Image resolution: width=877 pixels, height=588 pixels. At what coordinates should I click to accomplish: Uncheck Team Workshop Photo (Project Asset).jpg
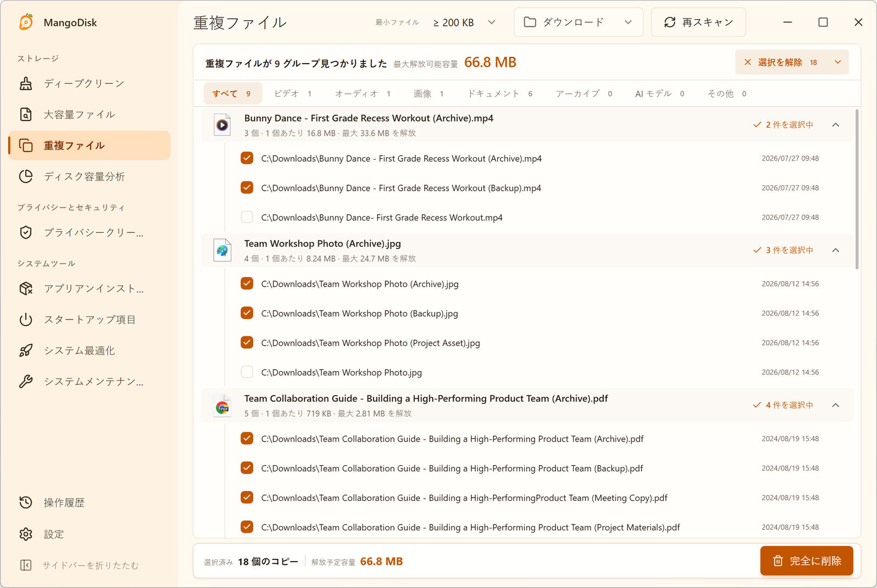[247, 342]
